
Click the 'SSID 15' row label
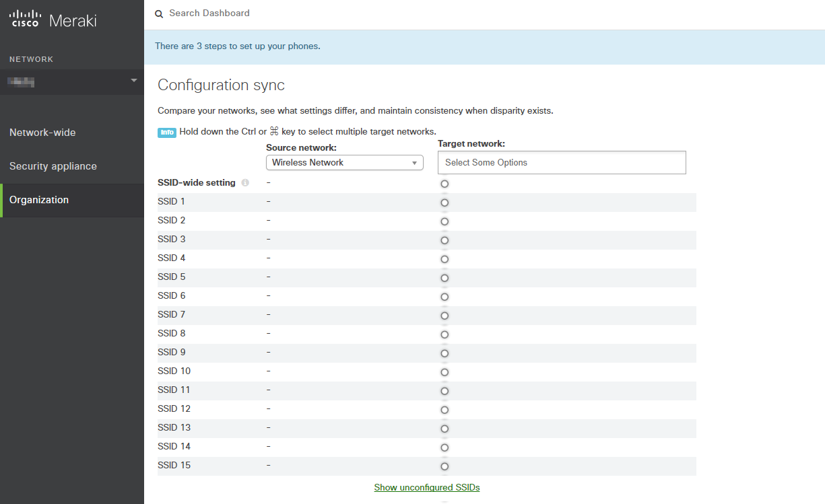(174, 465)
